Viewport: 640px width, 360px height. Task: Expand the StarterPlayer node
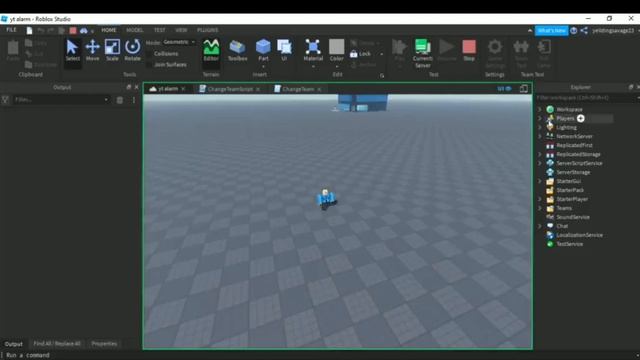coord(540,199)
